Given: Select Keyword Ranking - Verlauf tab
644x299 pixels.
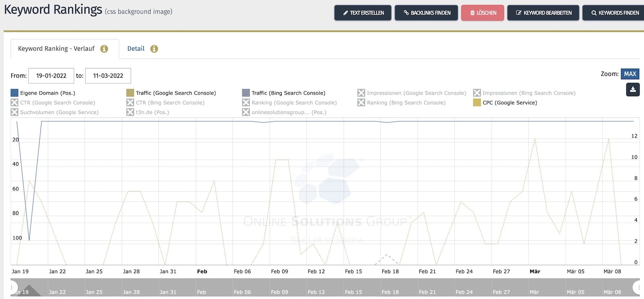Looking at the screenshot, I should coord(56,49).
